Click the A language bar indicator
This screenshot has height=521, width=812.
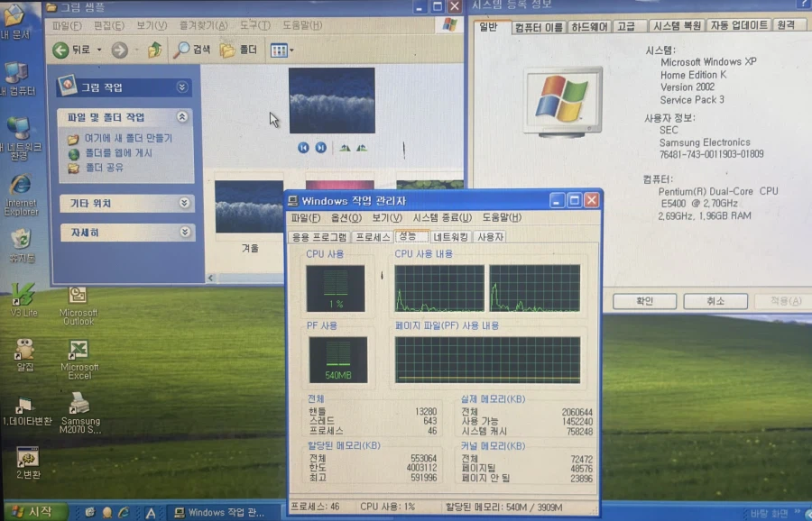(150, 513)
